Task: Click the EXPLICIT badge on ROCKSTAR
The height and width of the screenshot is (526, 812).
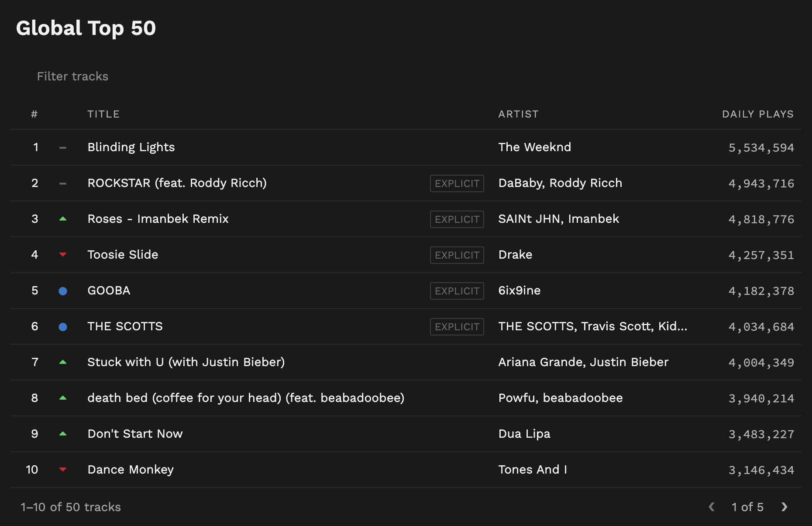Action: (457, 183)
